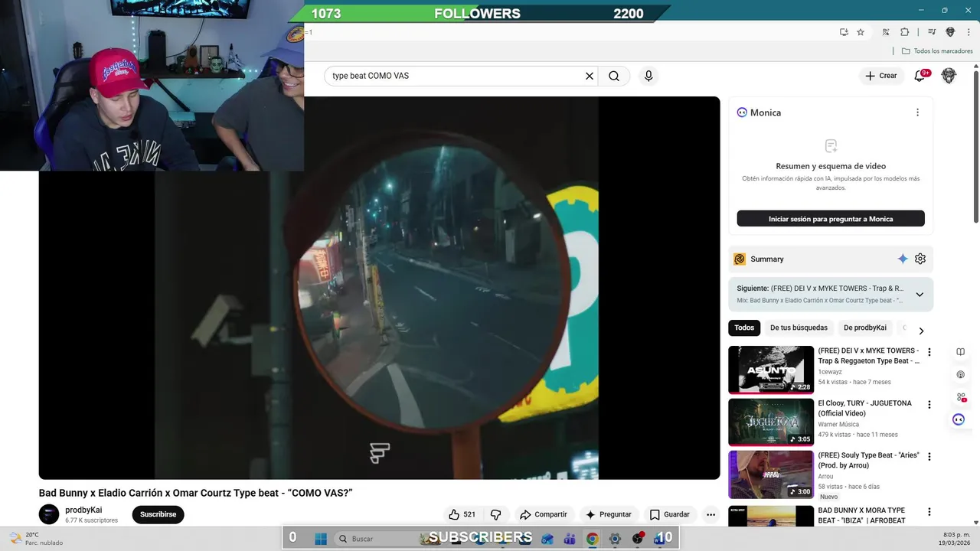Click book icon in right sidebar
This screenshot has width=980, height=551.
(960, 352)
